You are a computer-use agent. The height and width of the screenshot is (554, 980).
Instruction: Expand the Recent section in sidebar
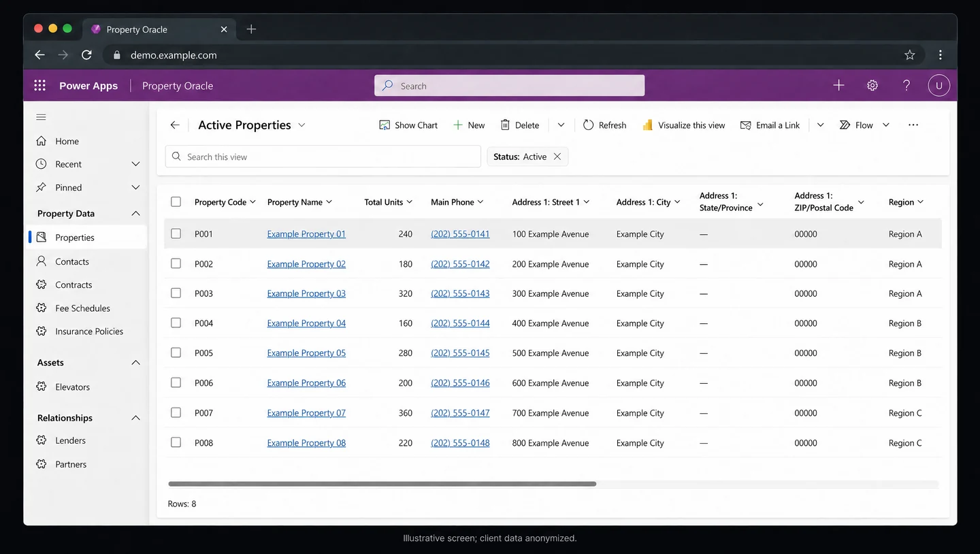[x=135, y=164]
